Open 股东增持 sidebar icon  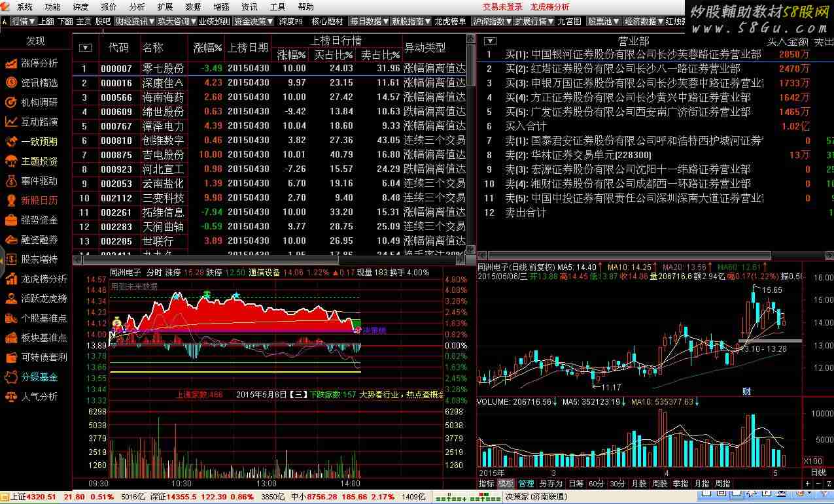[x=10, y=260]
